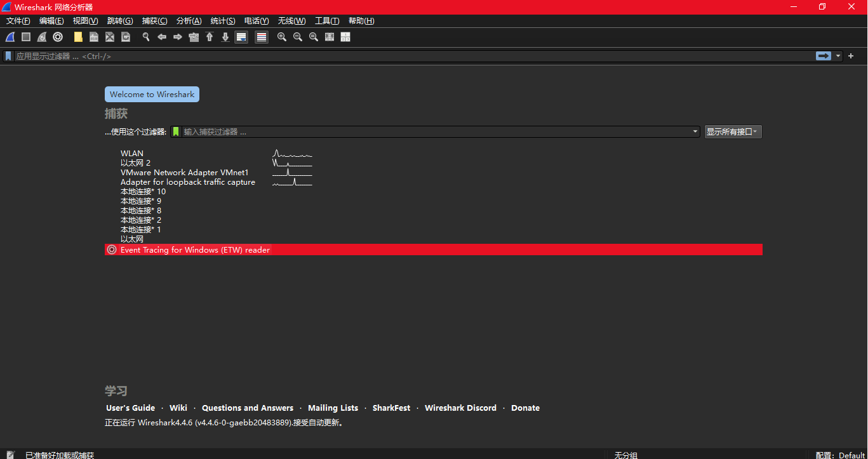
Task: Jump to first packet icon
Action: pos(210,37)
